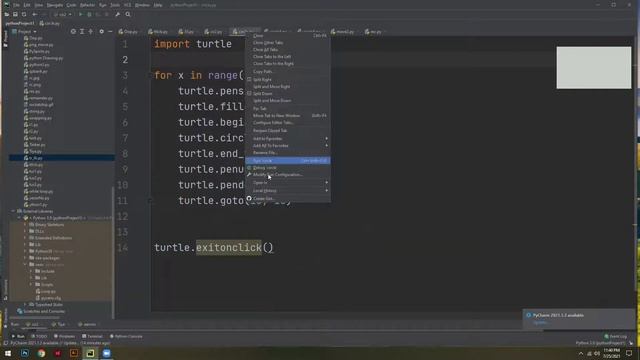Image resolution: width=640 pixels, height=360 pixels.
Task: Choose Configure Editor Tabs
Action: point(288,122)
